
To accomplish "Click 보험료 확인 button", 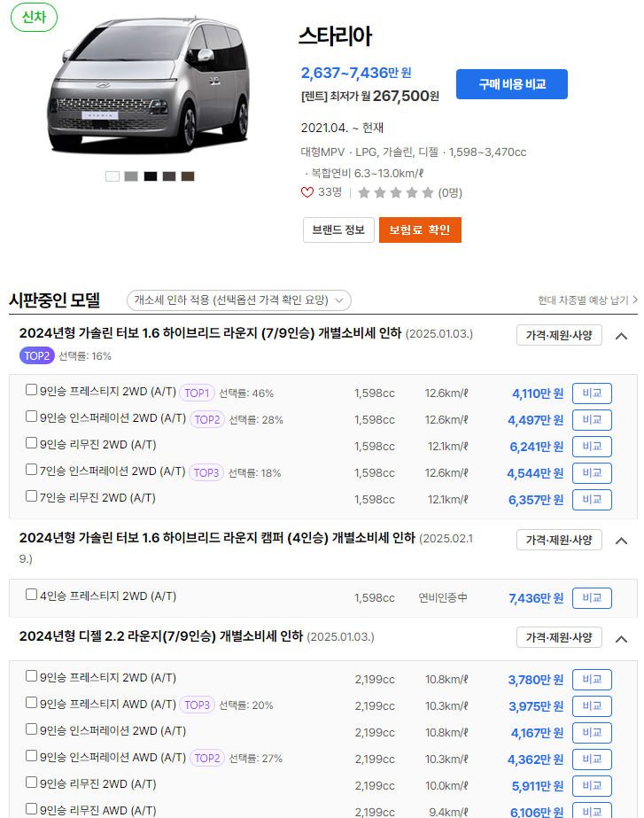I will pos(420,230).
